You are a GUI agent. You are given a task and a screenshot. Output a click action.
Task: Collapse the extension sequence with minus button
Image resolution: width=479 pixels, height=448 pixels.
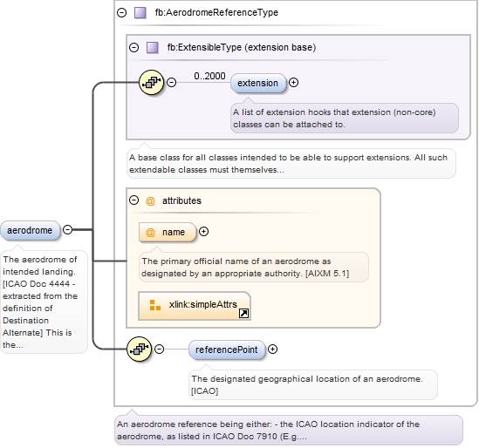click(171, 83)
